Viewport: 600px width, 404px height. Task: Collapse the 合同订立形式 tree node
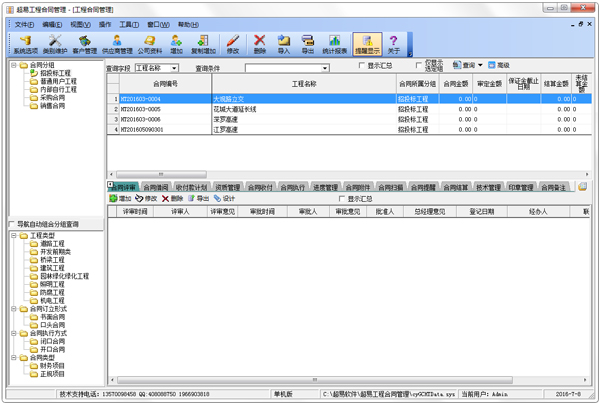click(x=13, y=308)
